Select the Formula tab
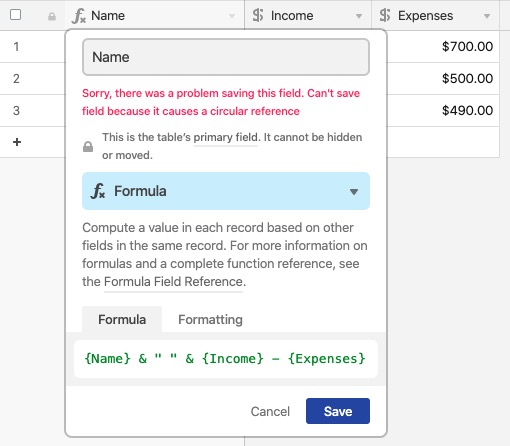Image resolution: width=510 pixels, height=446 pixels. click(122, 319)
